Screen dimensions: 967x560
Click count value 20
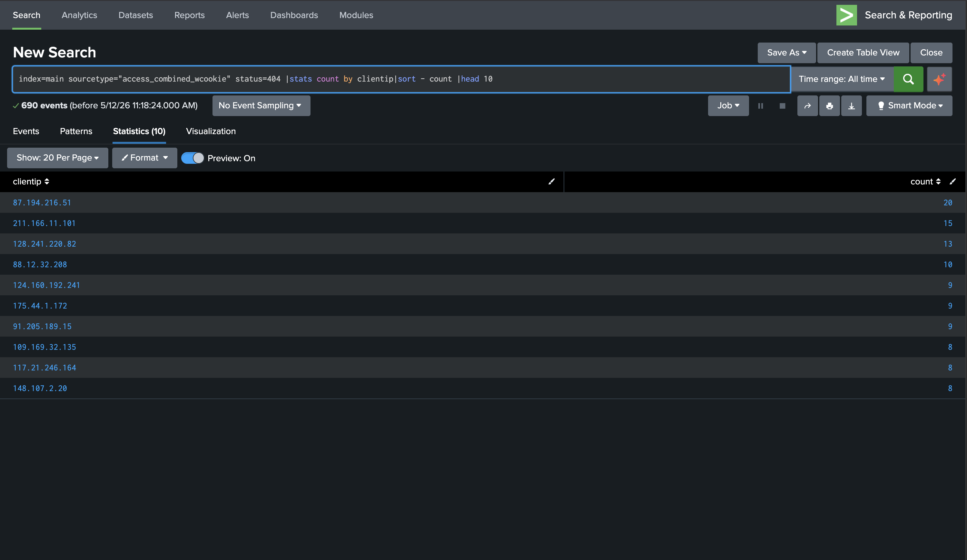[948, 202]
